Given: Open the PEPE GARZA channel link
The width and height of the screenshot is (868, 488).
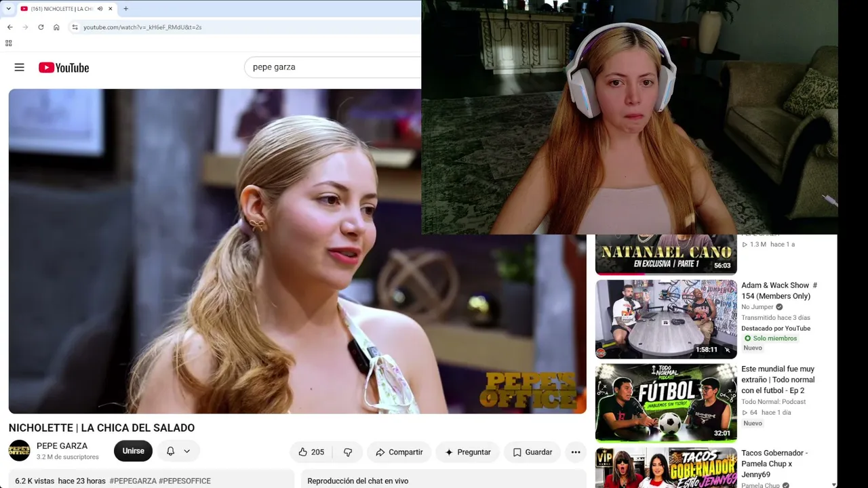Looking at the screenshot, I should click(x=62, y=446).
